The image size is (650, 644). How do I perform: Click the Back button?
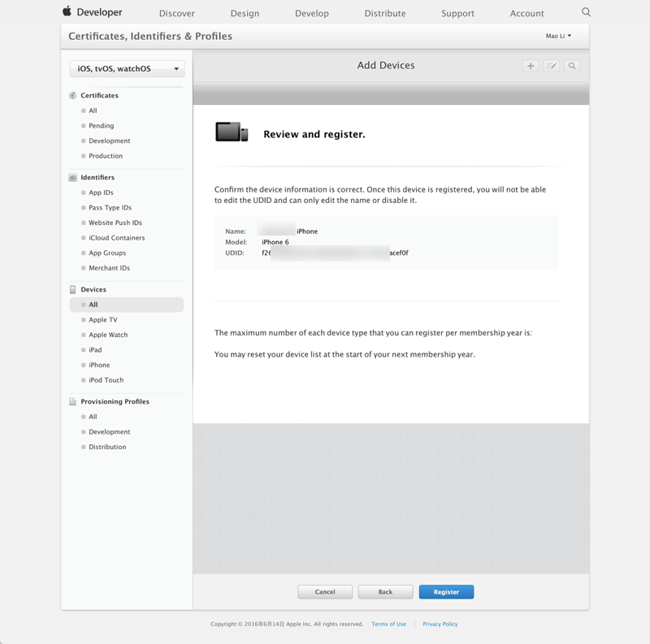[385, 592]
